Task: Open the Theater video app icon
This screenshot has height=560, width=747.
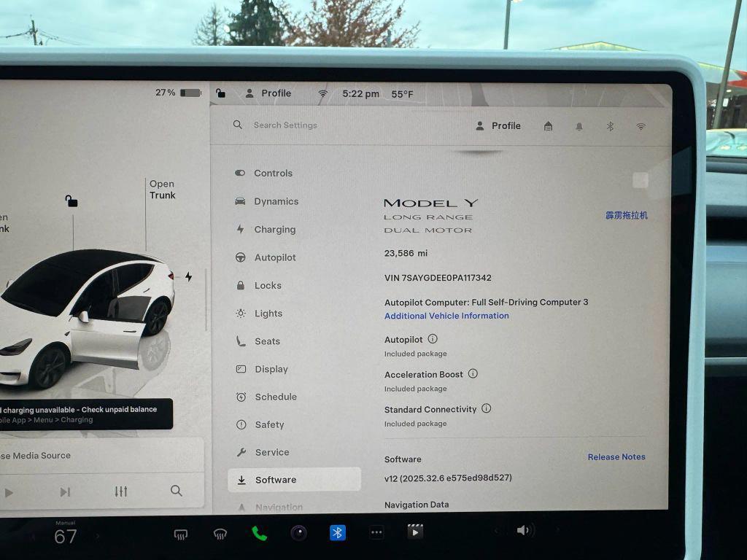Action: 415,532
